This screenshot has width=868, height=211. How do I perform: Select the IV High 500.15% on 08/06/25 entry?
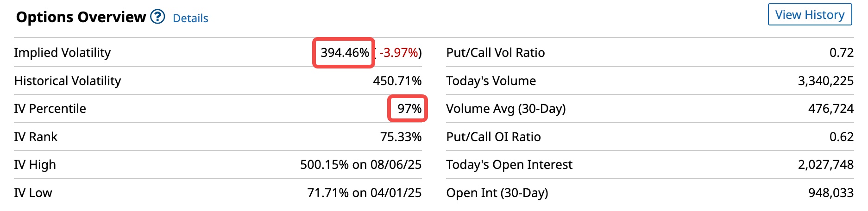(x=361, y=165)
